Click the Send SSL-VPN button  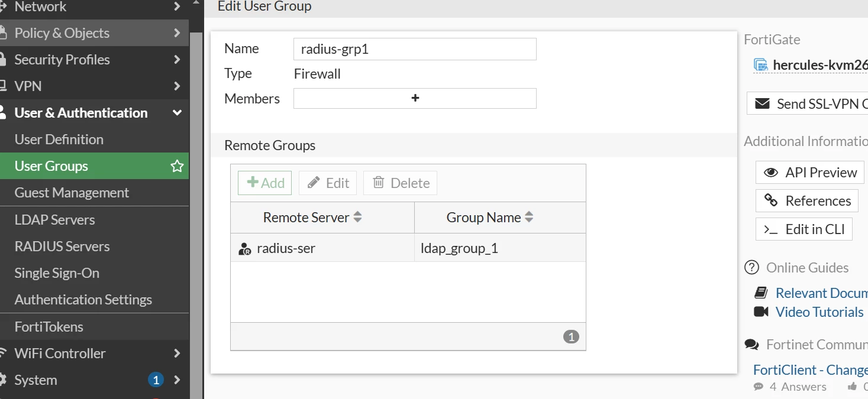808,104
